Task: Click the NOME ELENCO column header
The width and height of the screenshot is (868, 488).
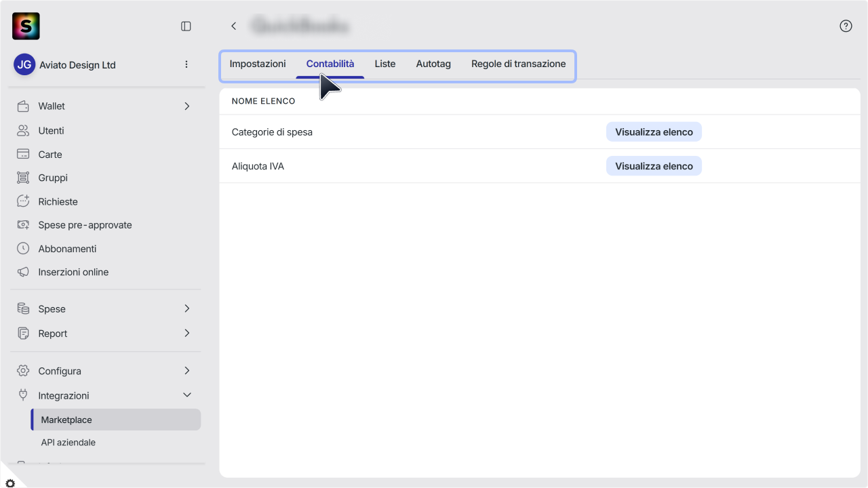Action: [264, 101]
